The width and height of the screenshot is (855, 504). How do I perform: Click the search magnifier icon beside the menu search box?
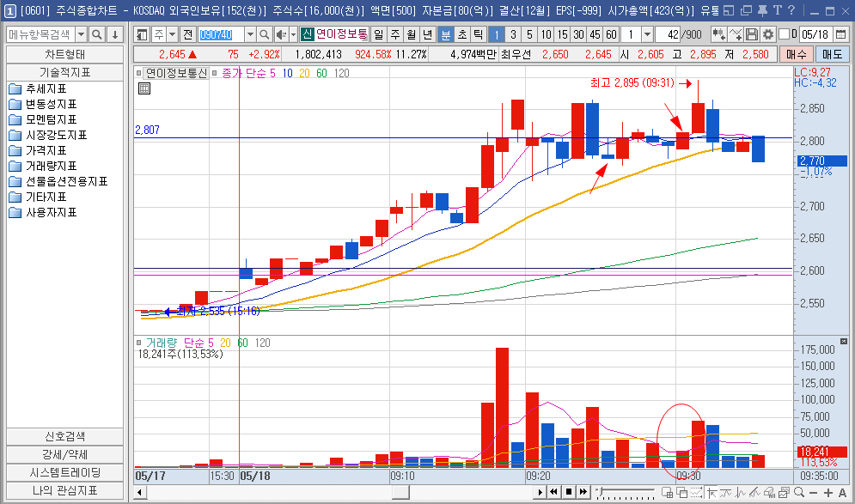[97, 34]
